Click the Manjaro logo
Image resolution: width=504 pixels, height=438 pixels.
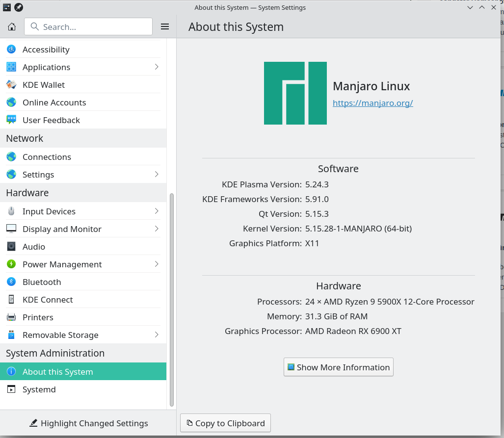click(295, 93)
